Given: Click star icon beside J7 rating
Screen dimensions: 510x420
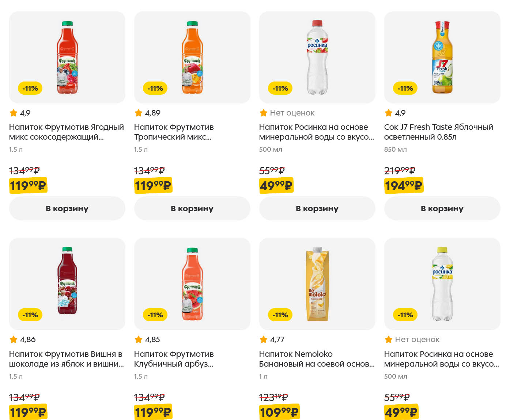Looking at the screenshot, I should tap(389, 113).
